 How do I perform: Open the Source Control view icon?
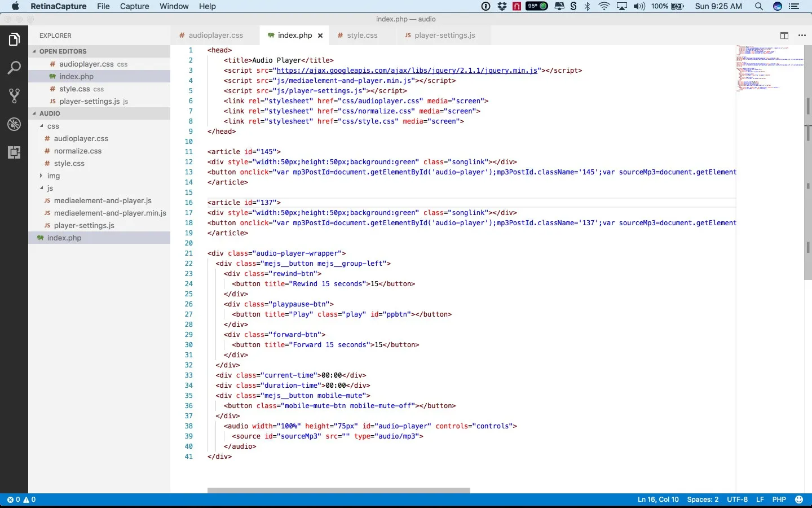coord(14,96)
